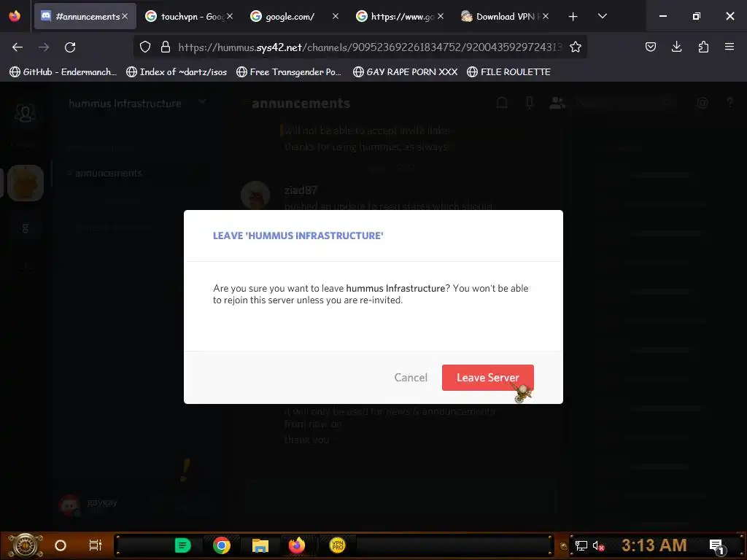This screenshot has width=747, height=560.
Task: Open the Windows Start button
Action: pyautogui.click(x=26, y=545)
